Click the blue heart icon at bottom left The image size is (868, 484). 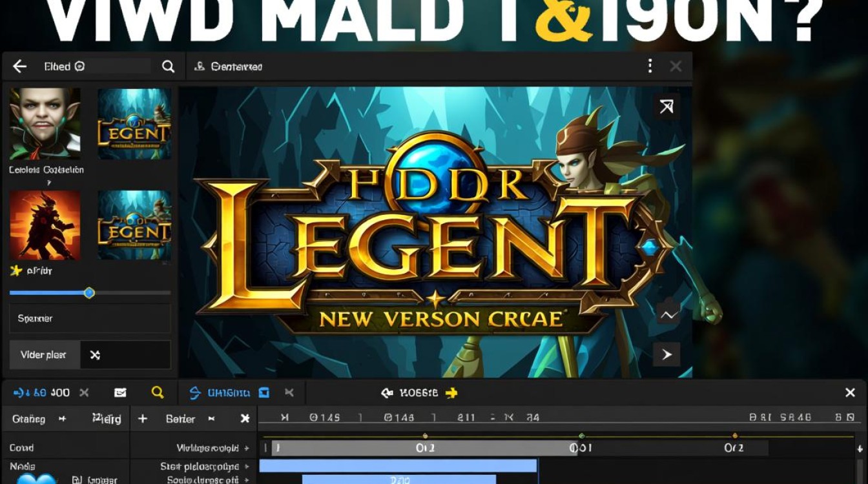click(36, 479)
